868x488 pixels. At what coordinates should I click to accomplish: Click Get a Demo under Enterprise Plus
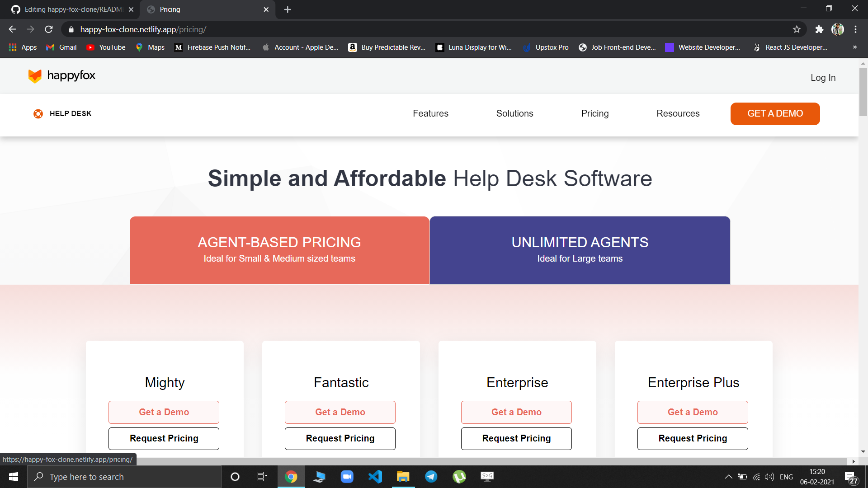(693, 412)
